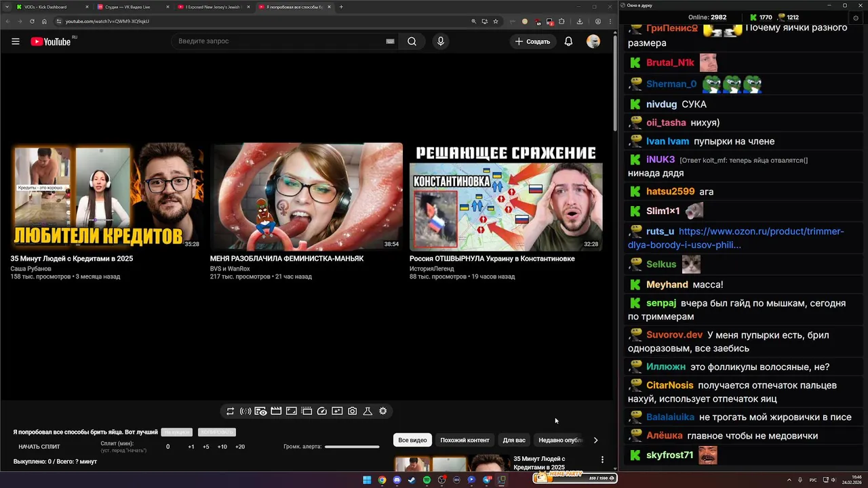Open more options for 35 Минут sidebar video
The image size is (868, 488).
click(x=602, y=460)
